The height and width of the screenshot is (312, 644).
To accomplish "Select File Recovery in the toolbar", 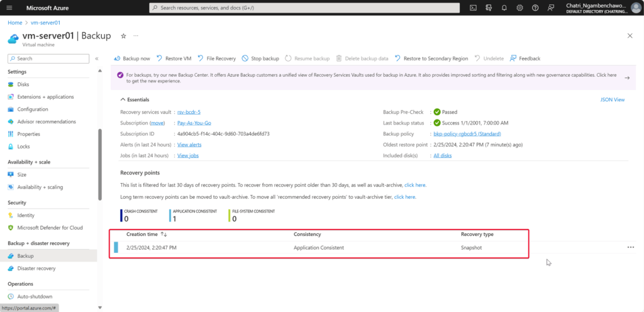I will coord(217,58).
